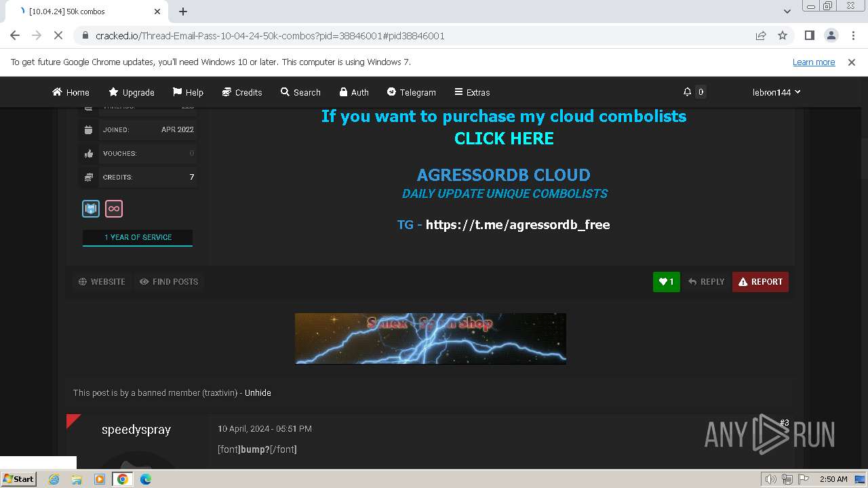Open Search menu item

pos(300,92)
